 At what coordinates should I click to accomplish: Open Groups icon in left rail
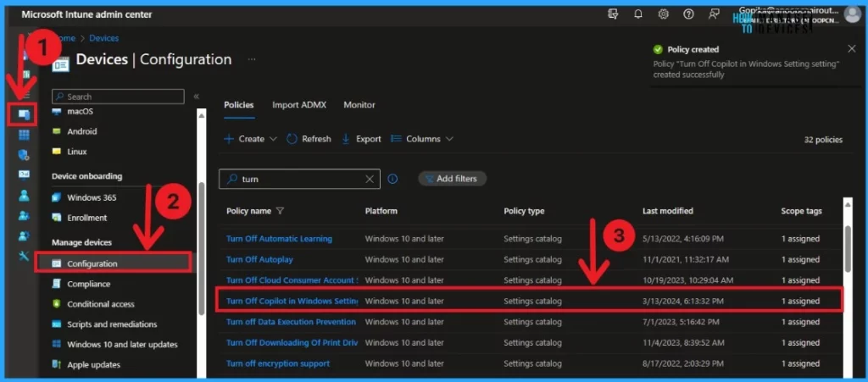[x=24, y=216]
